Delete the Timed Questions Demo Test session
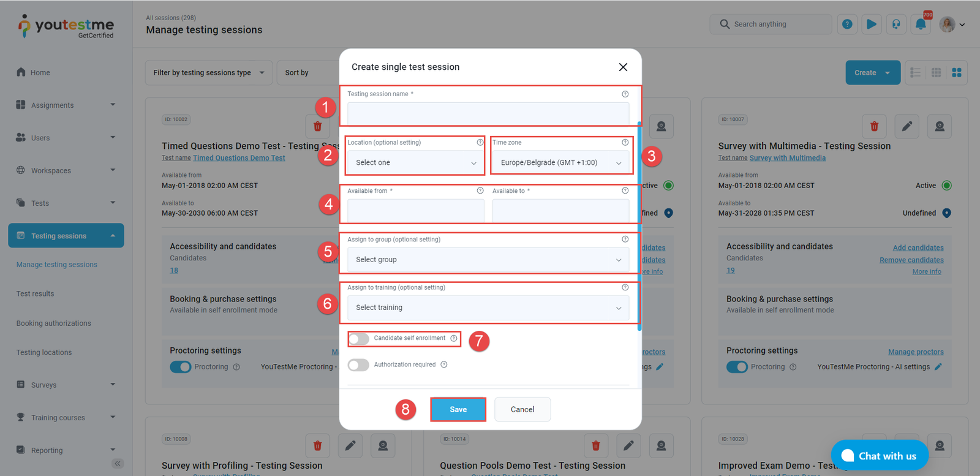The image size is (980, 476). [x=317, y=126]
